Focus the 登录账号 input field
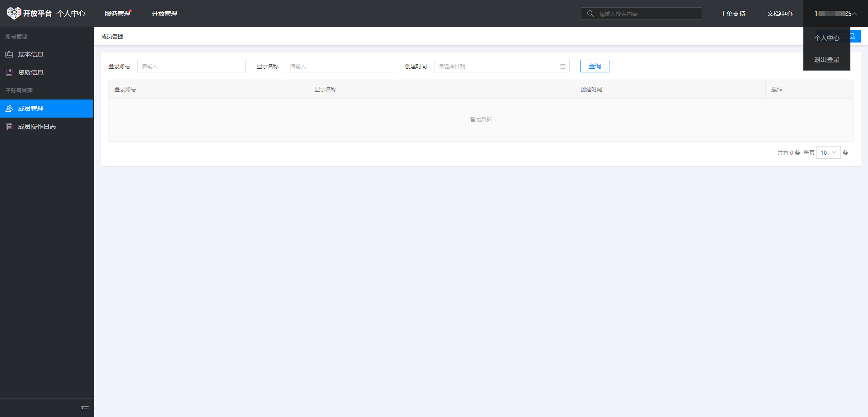 pos(192,66)
